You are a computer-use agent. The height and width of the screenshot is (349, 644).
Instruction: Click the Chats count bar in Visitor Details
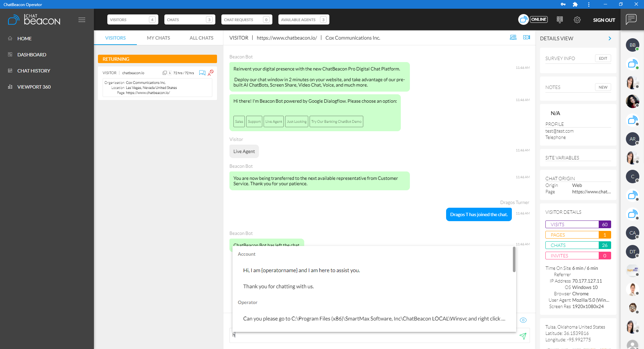[578, 245]
